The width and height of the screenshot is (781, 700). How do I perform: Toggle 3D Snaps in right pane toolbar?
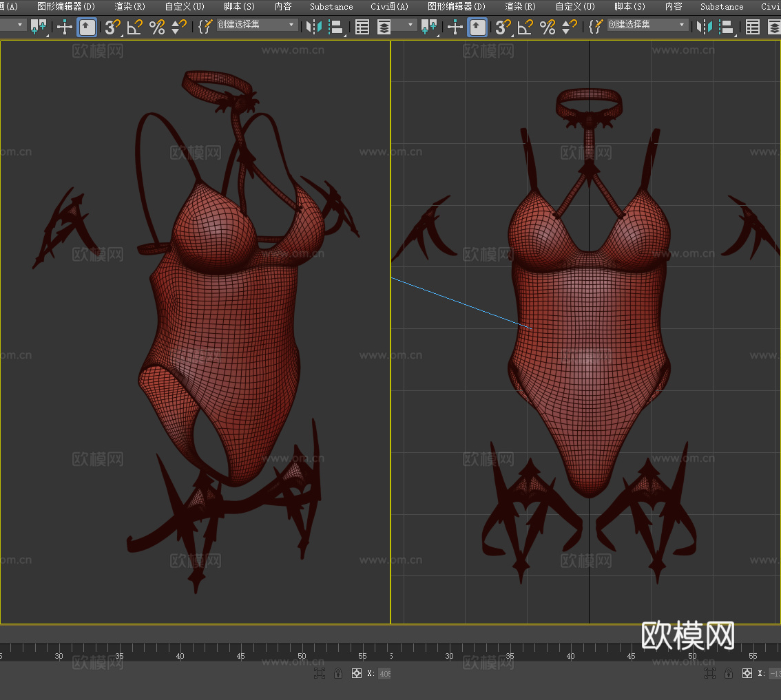coord(503,27)
